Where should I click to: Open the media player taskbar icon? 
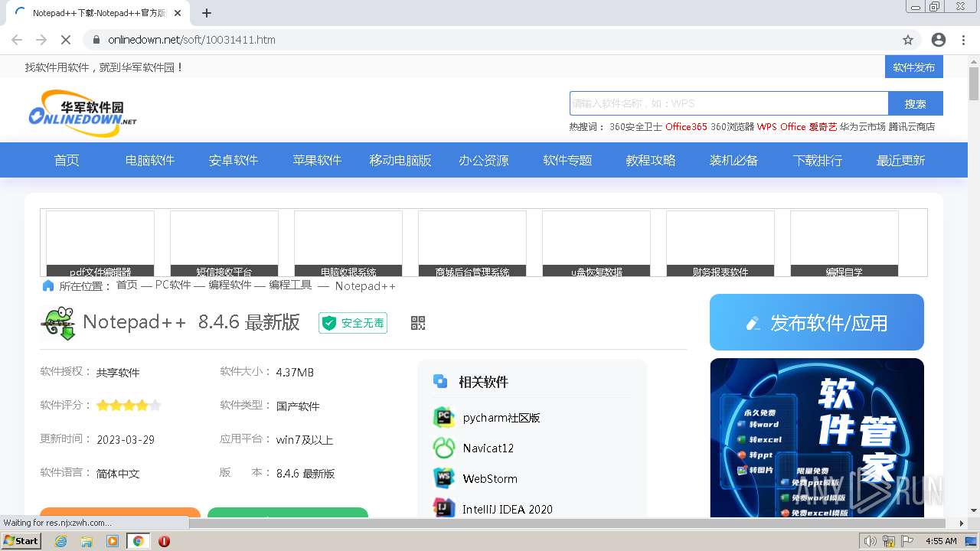[x=113, y=541]
